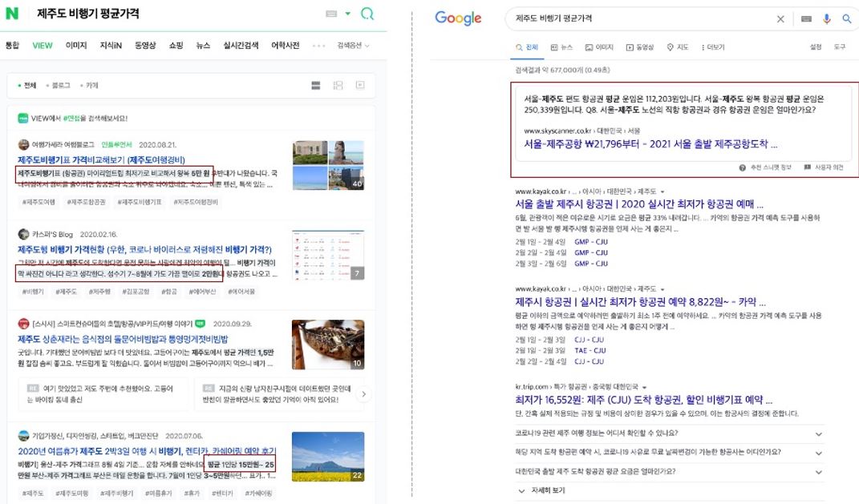This screenshot has width=859, height=504.
Task: Open Skyscanner 서울-제주공항 ₩21,796부터 result
Action: coord(650,144)
